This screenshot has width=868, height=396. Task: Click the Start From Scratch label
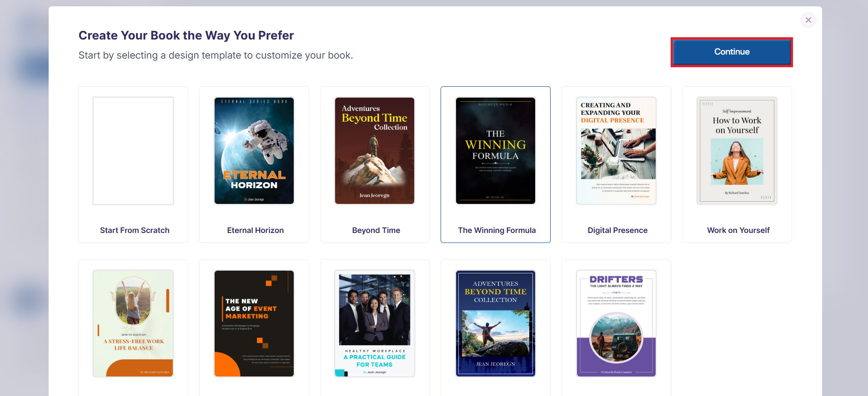[135, 230]
